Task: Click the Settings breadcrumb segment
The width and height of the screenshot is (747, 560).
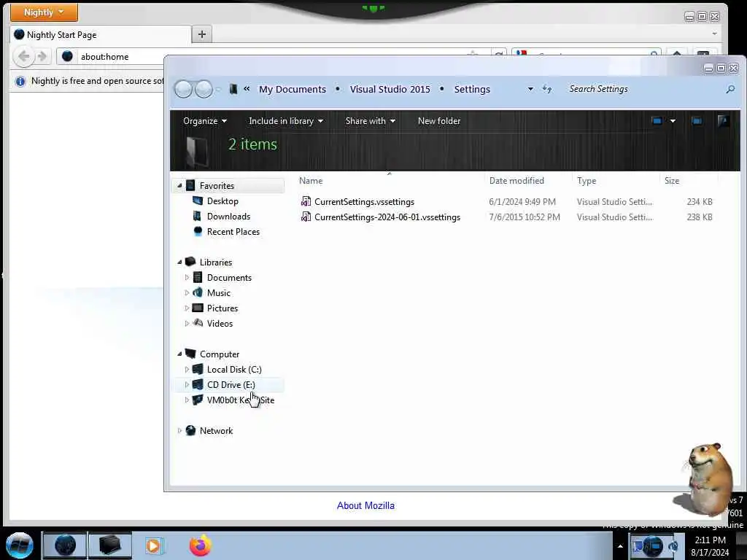Action: (472, 90)
